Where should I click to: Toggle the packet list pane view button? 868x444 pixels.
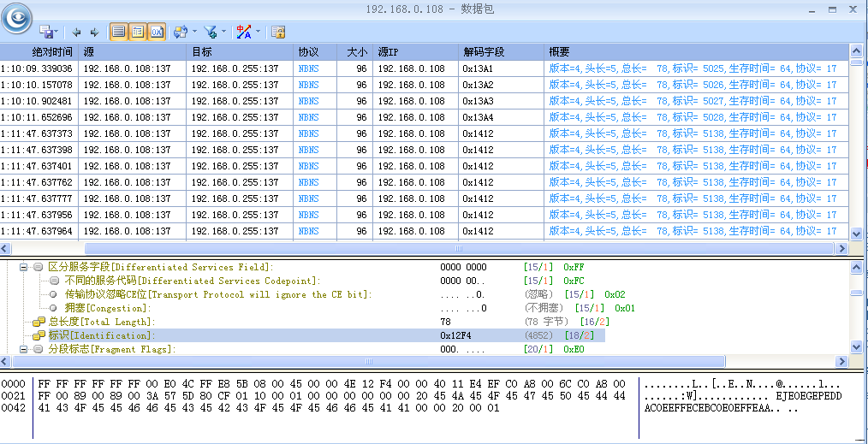(x=119, y=32)
